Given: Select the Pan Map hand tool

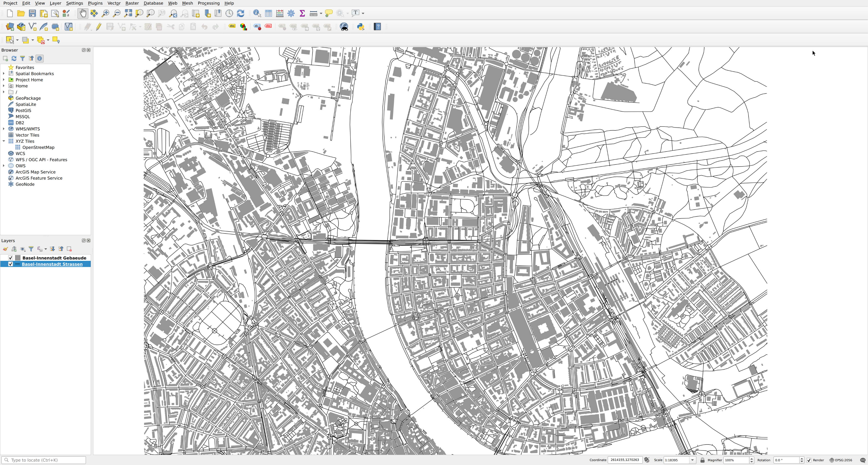Looking at the screenshot, I should 83,13.
